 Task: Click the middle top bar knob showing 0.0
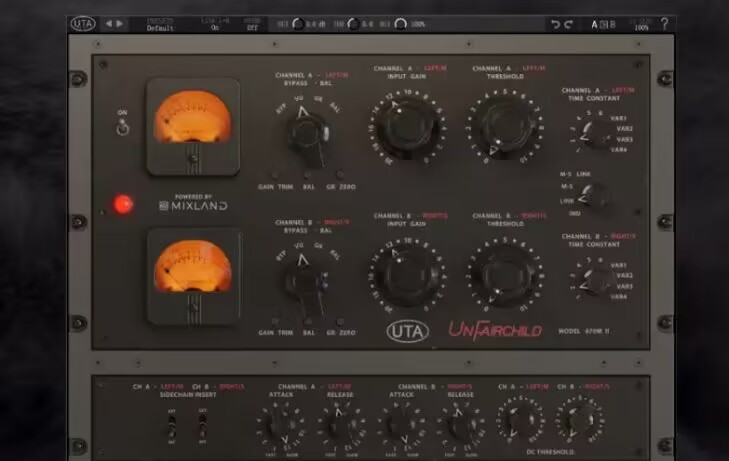coord(353,24)
